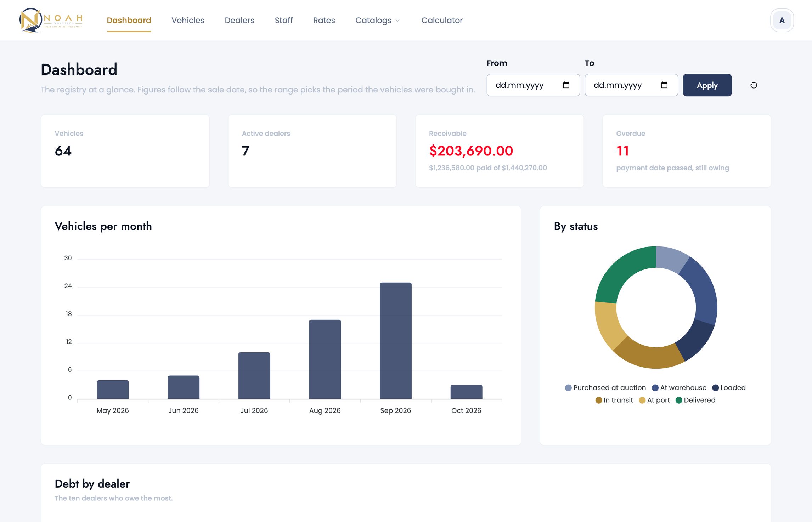This screenshot has height=522, width=812.
Task: Click the May 2026 bar
Action: (x=113, y=390)
